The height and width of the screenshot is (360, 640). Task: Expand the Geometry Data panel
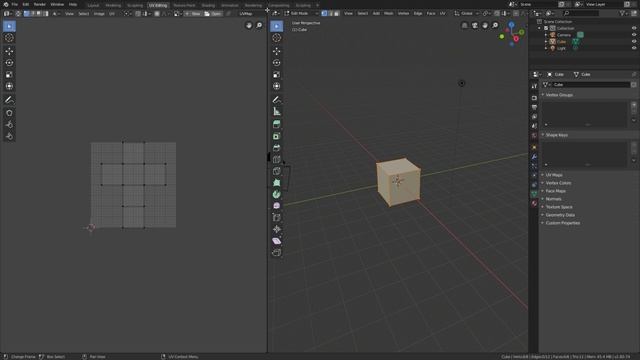point(560,215)
